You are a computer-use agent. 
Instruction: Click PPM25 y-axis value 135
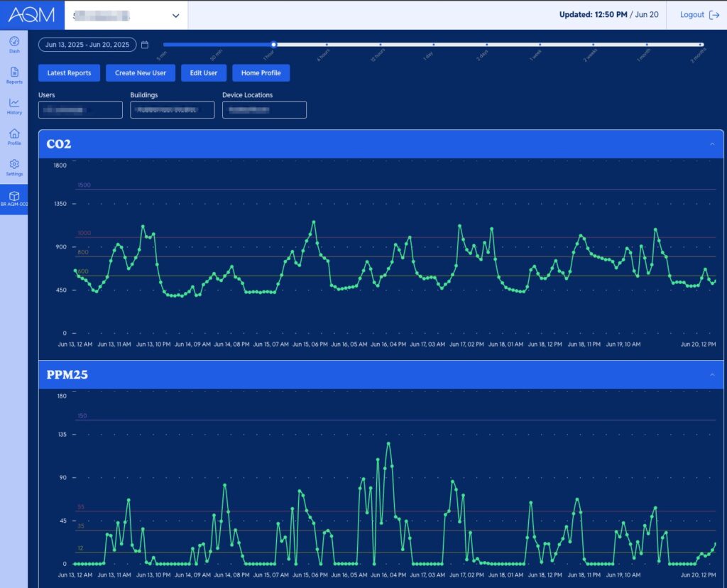[x=62, y=435]
